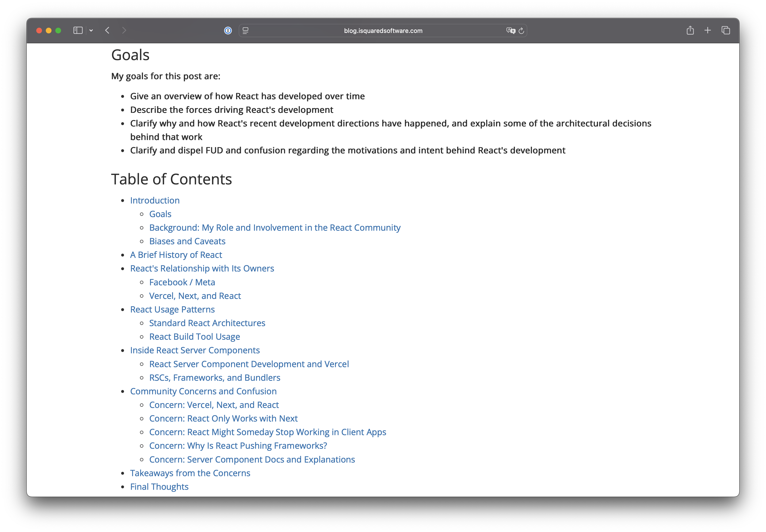
Task: Click bullet "Describe the forces driving React's development"
Action: point(232,110)
